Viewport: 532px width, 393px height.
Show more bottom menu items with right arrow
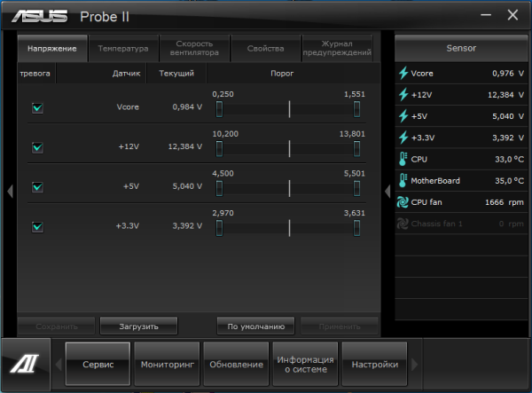coord(414,365)
